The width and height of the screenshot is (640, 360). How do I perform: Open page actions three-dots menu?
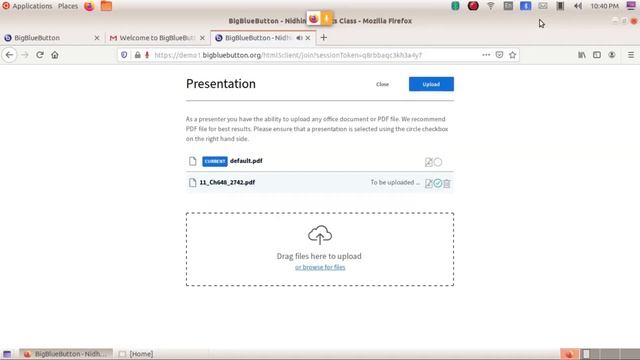click(x=486, y=55)
